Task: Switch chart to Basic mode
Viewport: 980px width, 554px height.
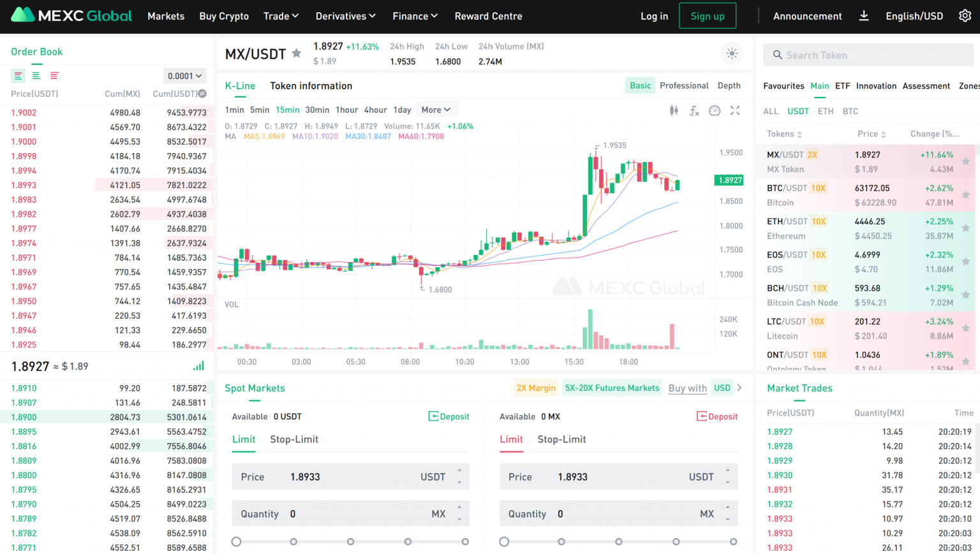Action: [x=640, y=85]
